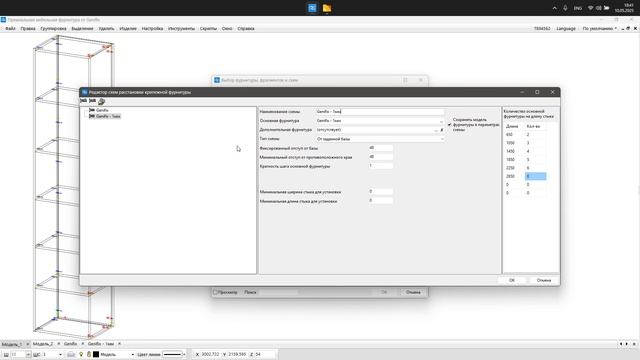Image resolution: width=640 pixels, height=360 pixels.
Task: Click the battery icon in system tray
Action: point(607,8)
